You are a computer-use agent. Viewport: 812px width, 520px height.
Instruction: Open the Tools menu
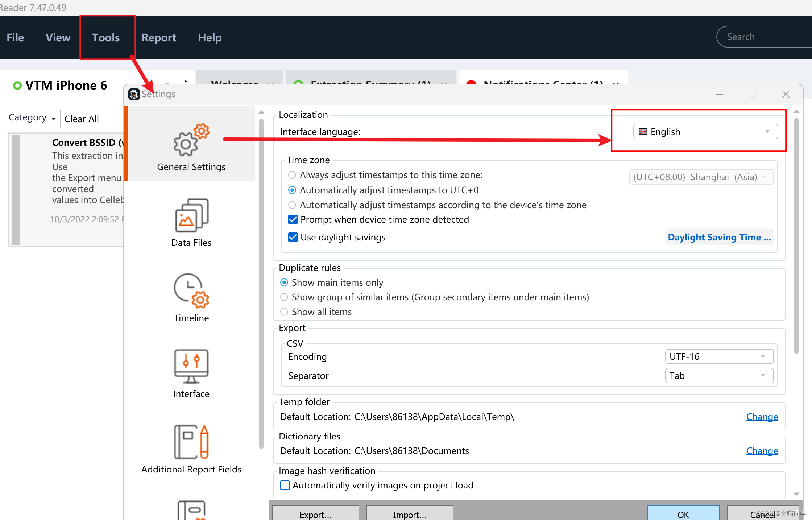click(x=106, y=38)
